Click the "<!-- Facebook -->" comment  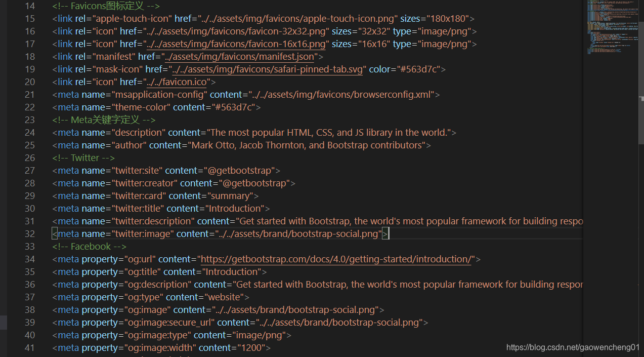click(x=89, y=247)
